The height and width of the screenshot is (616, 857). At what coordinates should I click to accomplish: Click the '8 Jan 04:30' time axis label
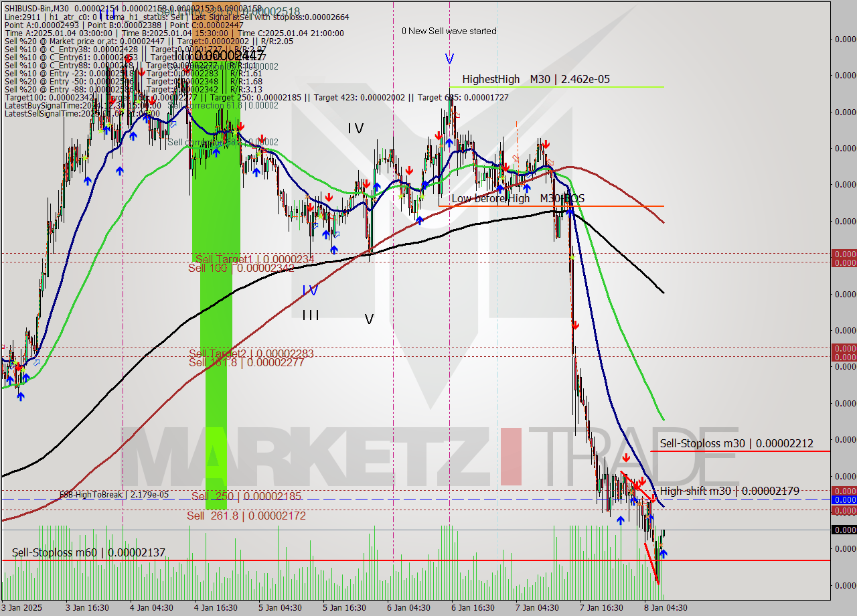point(666,608)
